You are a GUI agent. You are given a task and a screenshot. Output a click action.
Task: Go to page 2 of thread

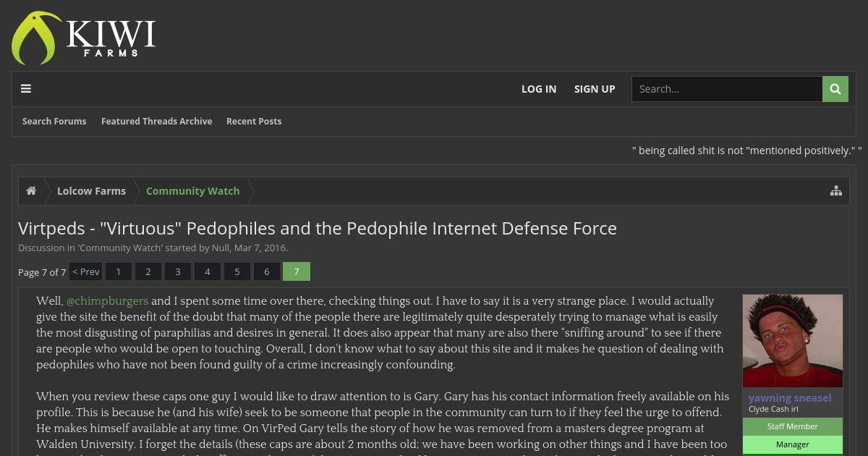[x=148, y=271]
